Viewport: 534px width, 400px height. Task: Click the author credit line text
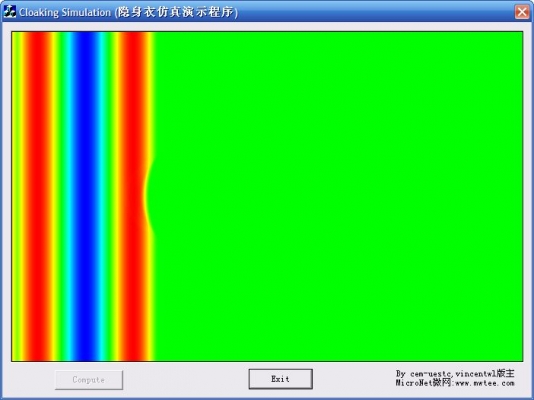[455, 373]
